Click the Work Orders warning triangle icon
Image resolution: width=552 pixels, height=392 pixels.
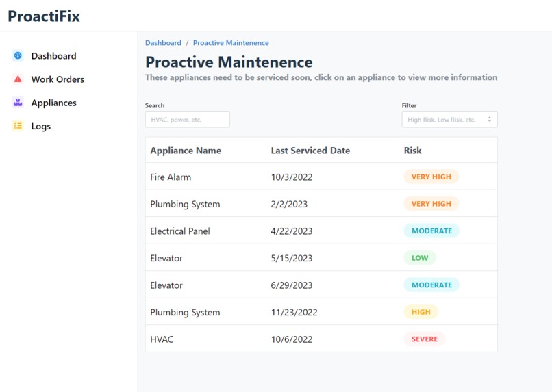(x=18, y=79)
